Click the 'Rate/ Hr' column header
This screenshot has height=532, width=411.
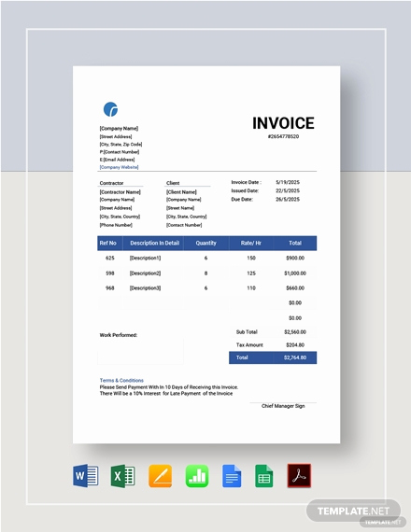pyautogui.click(x=251, y=244)
